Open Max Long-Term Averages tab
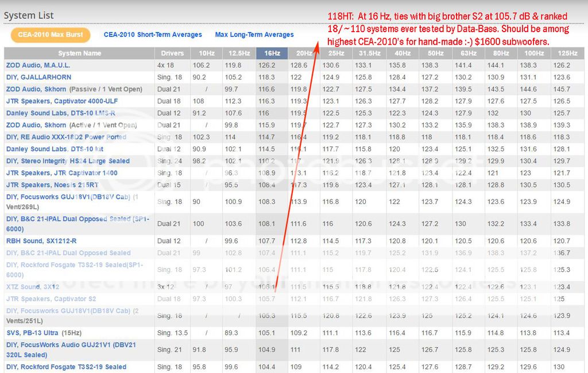 (254, 34)
